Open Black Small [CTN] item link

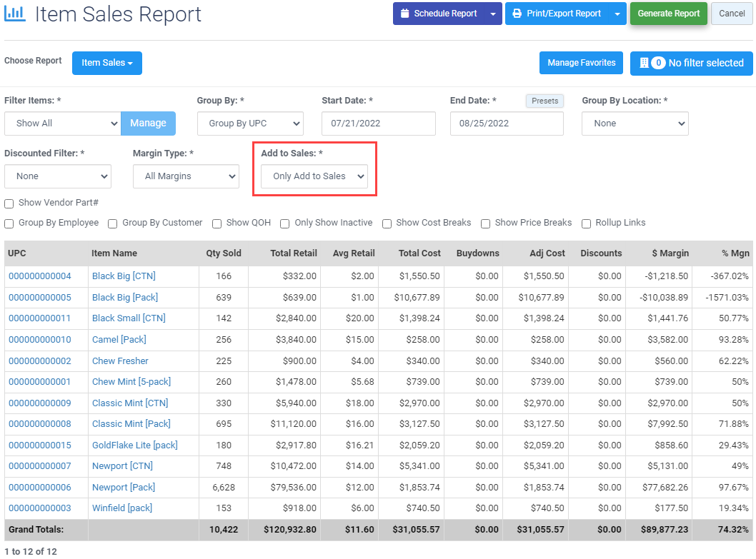pyautogui.click(x=129, y=318)
